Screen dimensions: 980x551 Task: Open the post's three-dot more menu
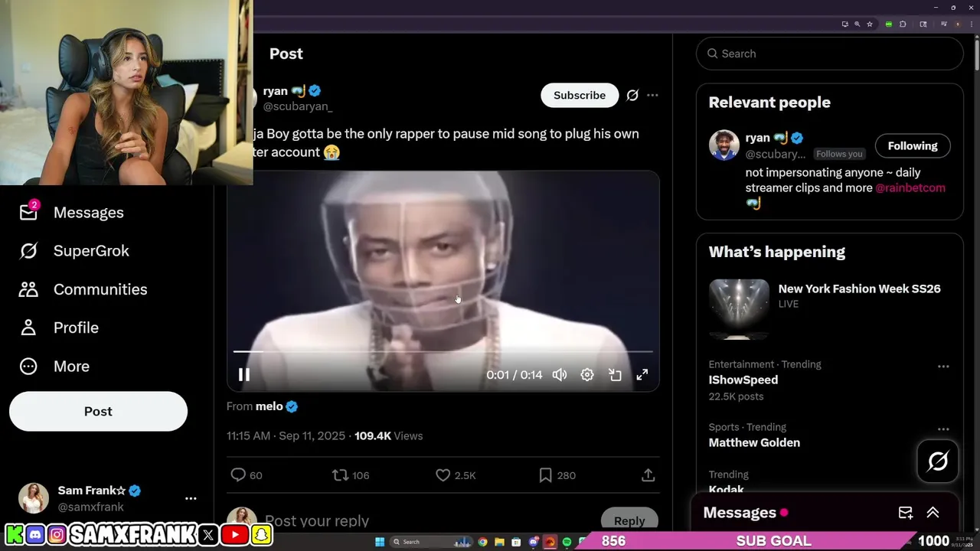tap(652, 95)
